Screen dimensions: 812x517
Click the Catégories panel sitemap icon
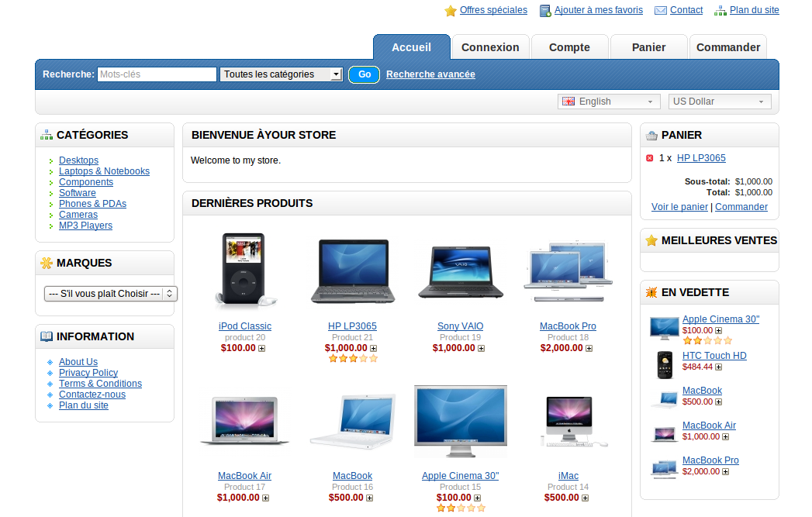(x=47, y=135)
